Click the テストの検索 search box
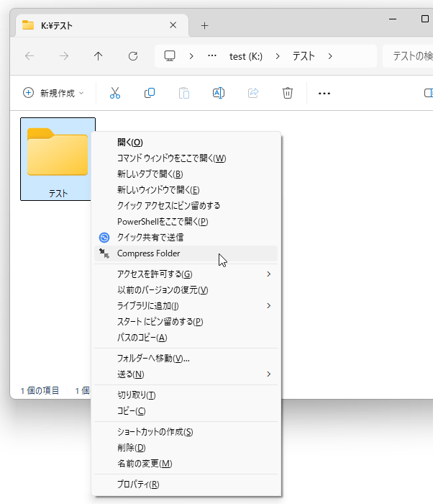 408,56
